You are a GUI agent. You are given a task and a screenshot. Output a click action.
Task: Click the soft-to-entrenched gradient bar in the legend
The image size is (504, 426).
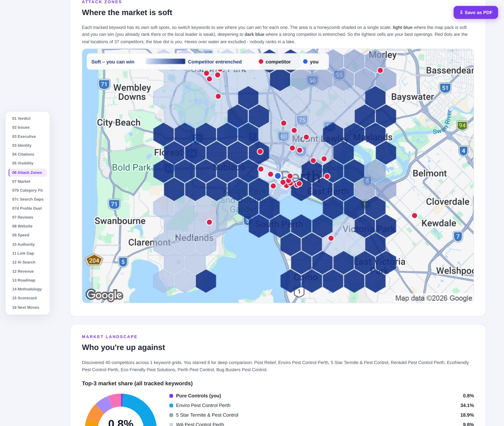tap(166, 61)
